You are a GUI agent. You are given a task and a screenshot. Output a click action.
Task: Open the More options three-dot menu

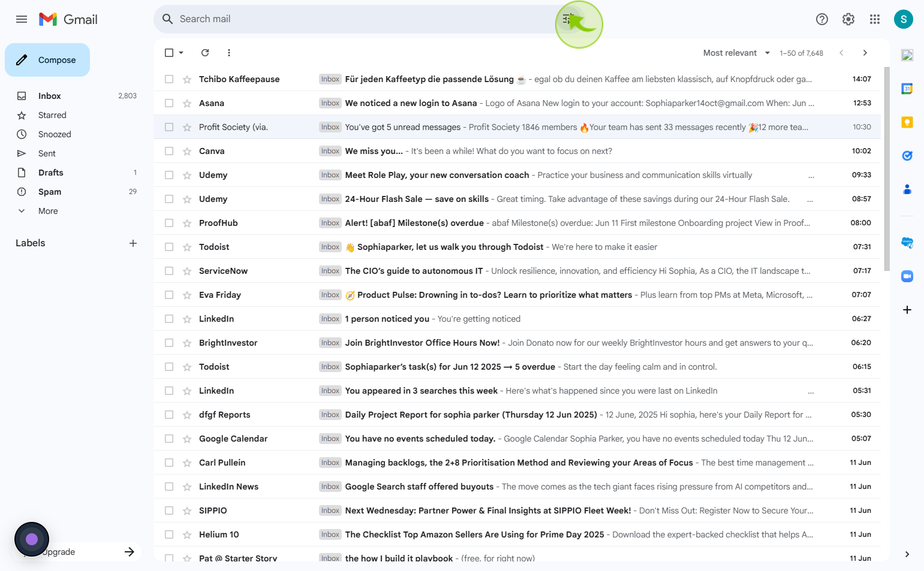229,53
